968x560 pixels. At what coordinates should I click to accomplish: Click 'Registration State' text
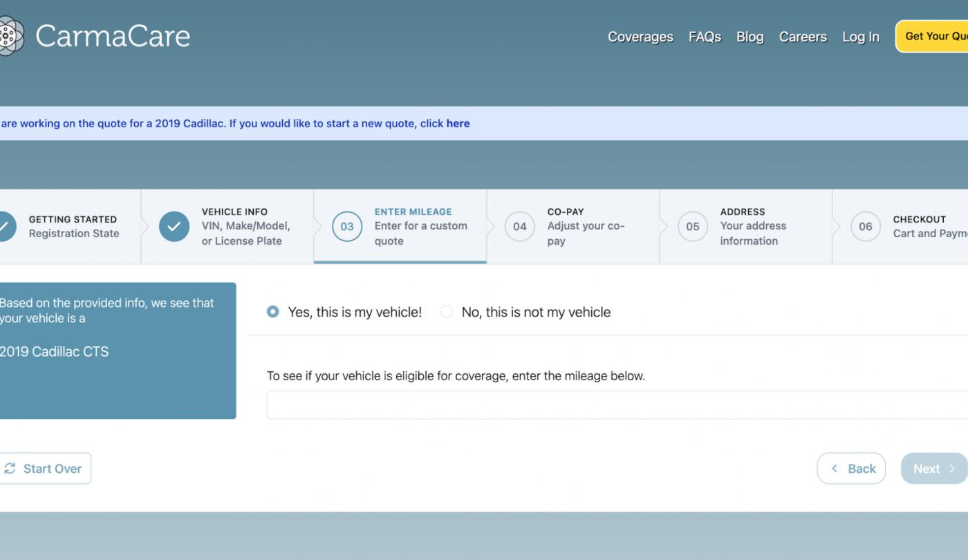[x=74, y=234]
